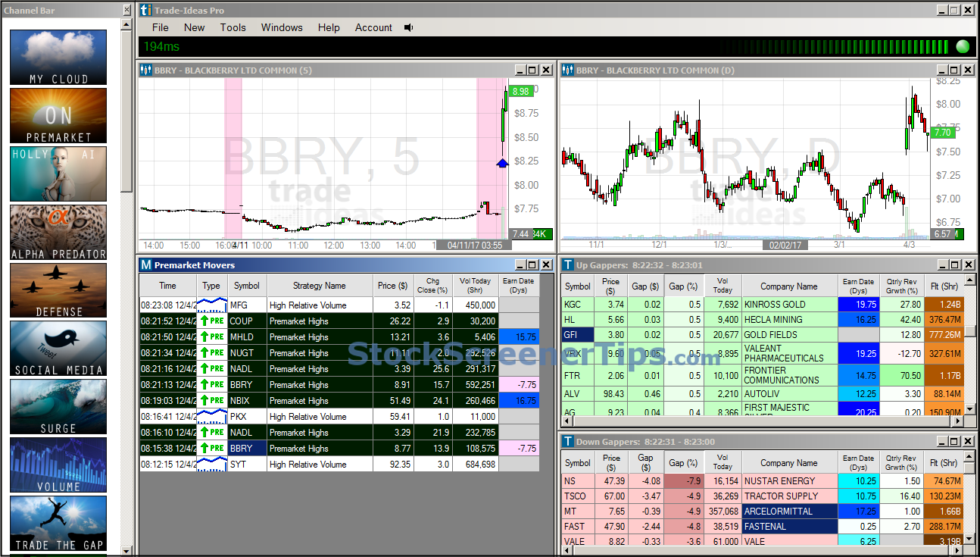
Task: Sort Premarket Movers by Time column
Action: [167, 286]
